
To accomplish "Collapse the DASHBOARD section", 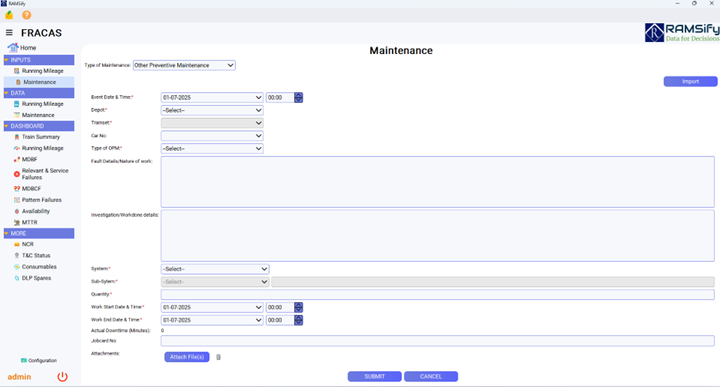I will 39,126.
